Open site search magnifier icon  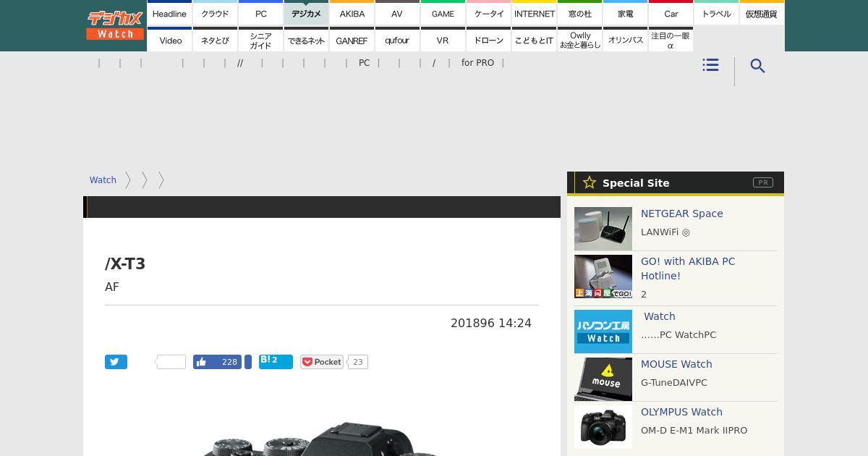(757, 66)
